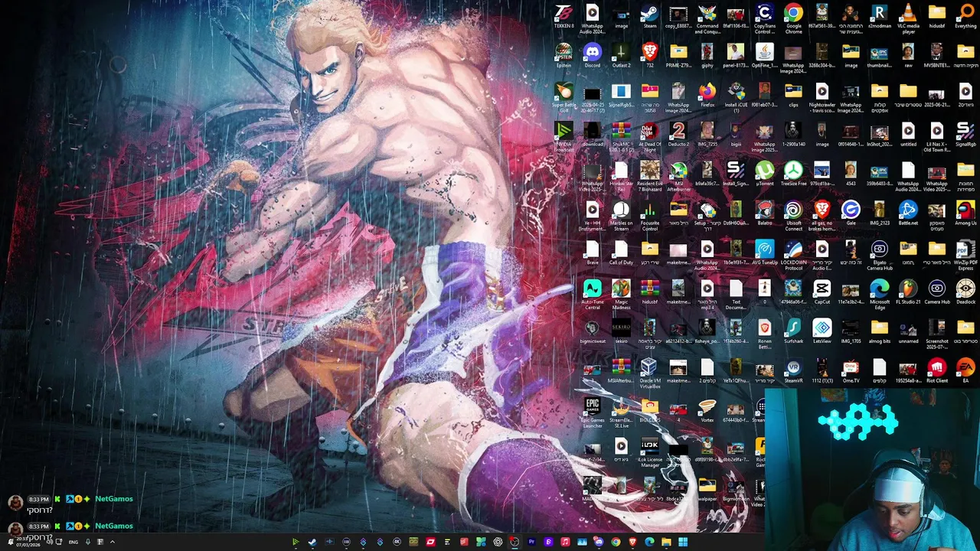Viewport: 980px width, 551px height.
Task: Open the Epic Games Launcher shortcut
Action: coord(592,413)
